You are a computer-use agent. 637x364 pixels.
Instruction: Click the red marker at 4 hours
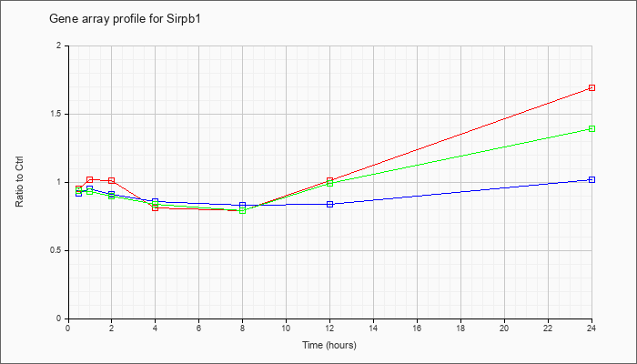156,208
